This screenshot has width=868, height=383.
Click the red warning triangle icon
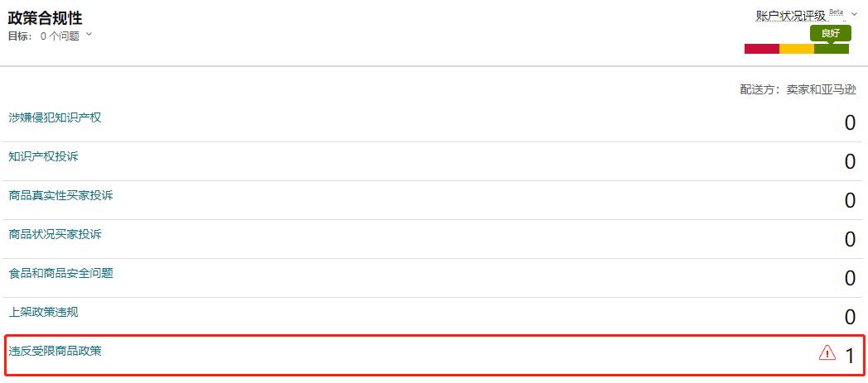[x=827, y=353]
